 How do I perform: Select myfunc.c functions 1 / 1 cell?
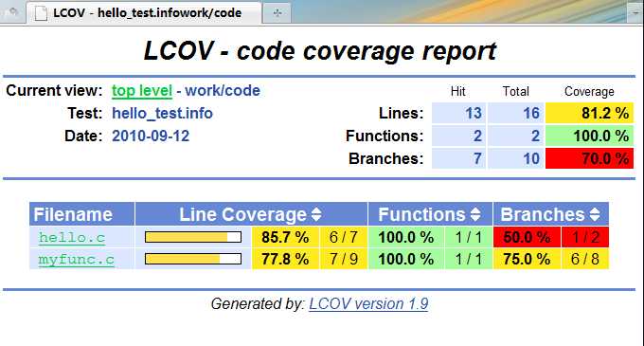(x=468, y=259)
